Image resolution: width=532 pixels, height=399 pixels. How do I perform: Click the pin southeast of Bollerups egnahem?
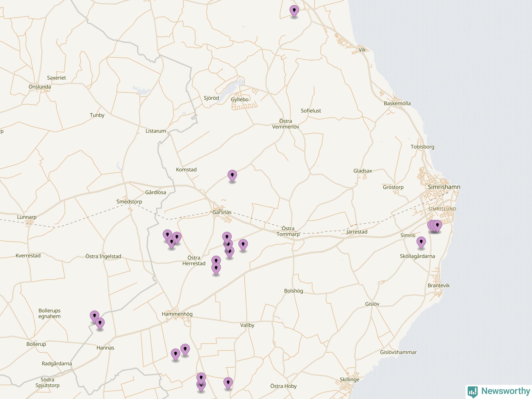pyautogui.click(x=95, y=316)
